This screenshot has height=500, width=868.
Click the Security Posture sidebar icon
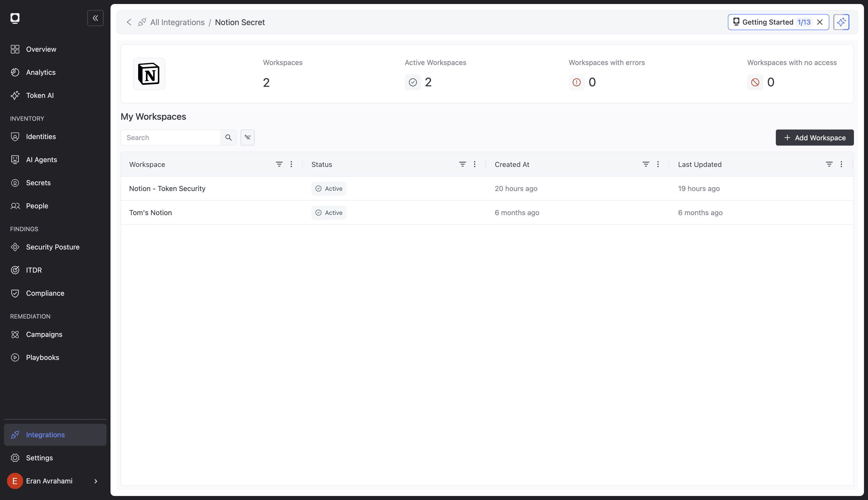(15, 247)
